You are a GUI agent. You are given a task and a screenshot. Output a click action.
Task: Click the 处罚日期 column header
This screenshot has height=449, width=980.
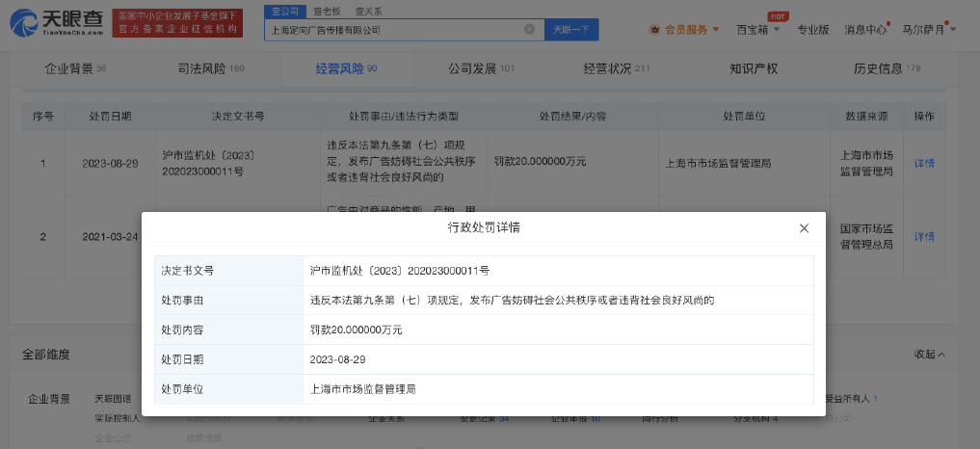tap(110, 117)
